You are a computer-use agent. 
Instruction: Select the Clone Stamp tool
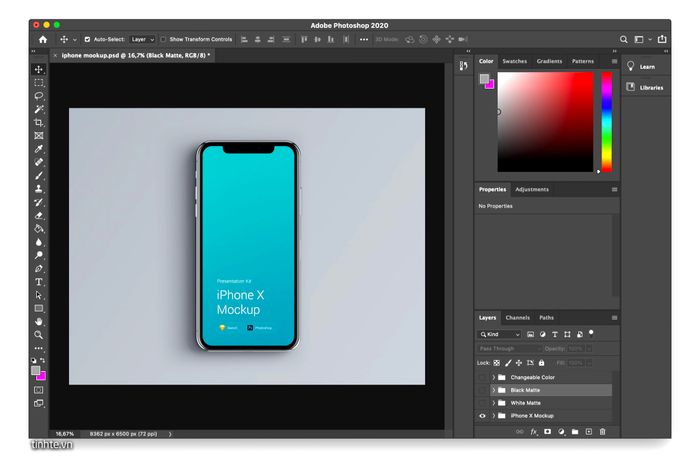click(39, 189)
